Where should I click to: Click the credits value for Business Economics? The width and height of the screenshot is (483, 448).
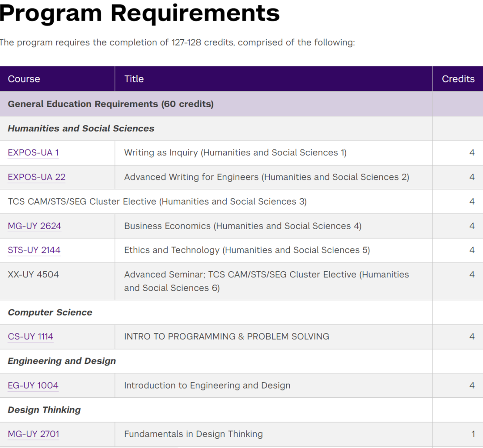[x=472, y=226]
